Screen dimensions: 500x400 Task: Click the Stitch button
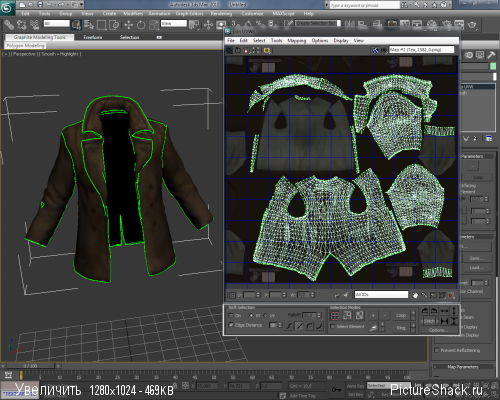pyautogui.click(x=430, y=321)
